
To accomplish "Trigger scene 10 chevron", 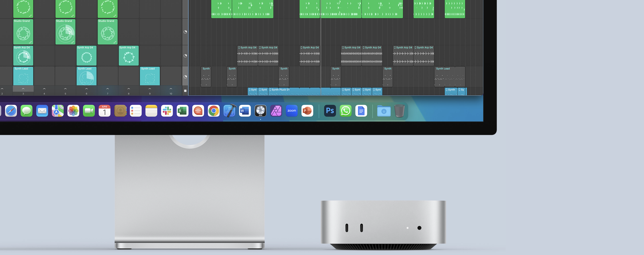I will (x=171, y=89).
